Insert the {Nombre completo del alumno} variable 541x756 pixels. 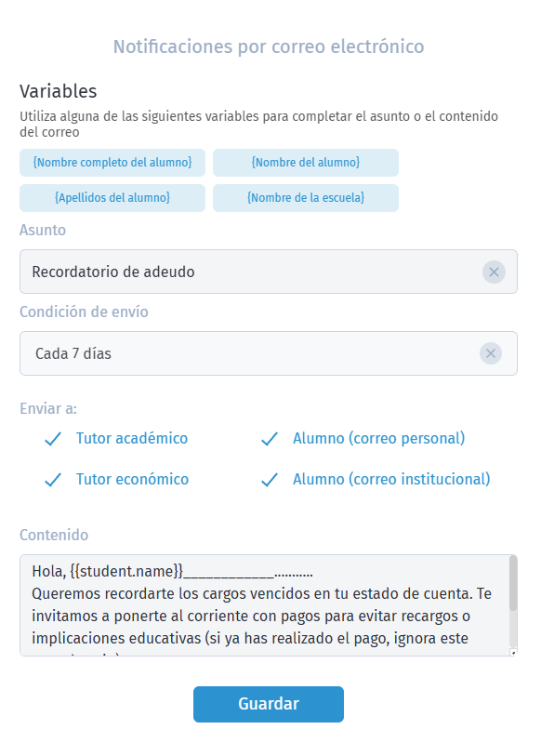[x=112, y=163]
